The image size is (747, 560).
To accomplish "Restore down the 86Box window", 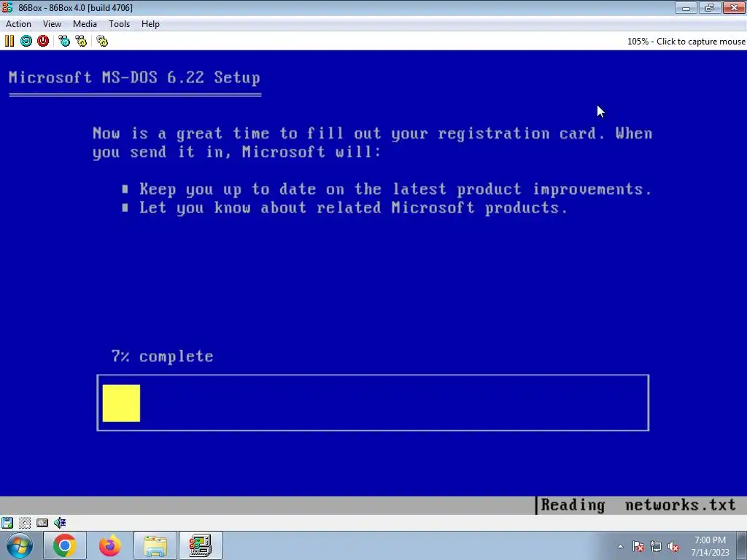I will pyautogui.click(x=710, y=7).
